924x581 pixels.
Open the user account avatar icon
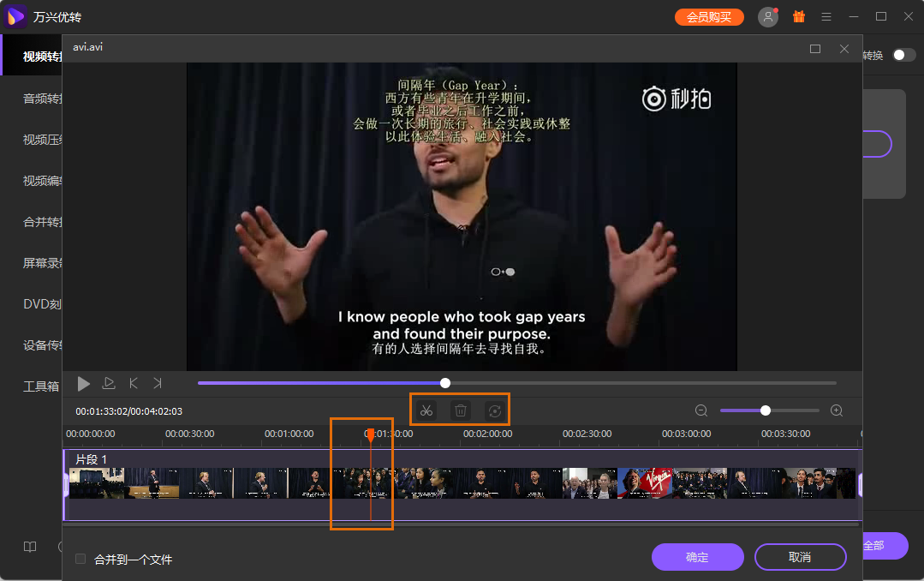(x=767, y=16)
